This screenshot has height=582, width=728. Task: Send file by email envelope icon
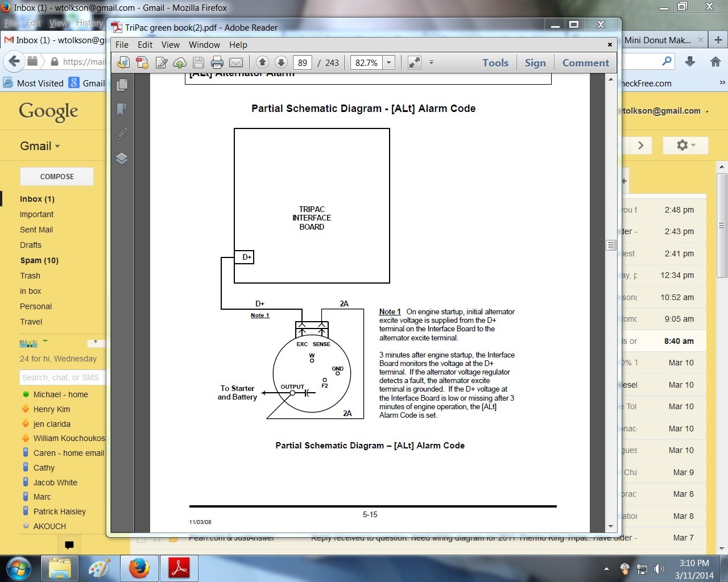(x=236, y=63)
